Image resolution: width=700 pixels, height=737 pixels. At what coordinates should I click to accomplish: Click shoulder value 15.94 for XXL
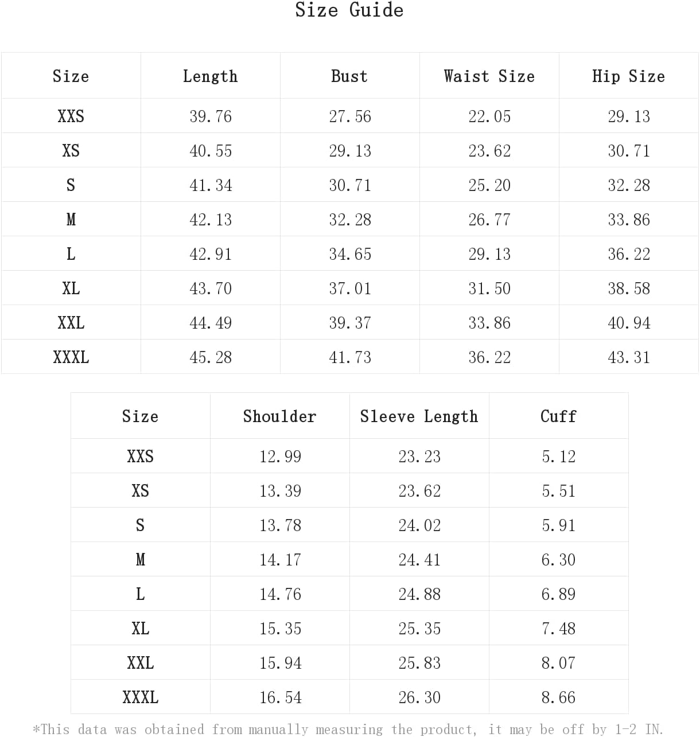click(x=280, y=663)
